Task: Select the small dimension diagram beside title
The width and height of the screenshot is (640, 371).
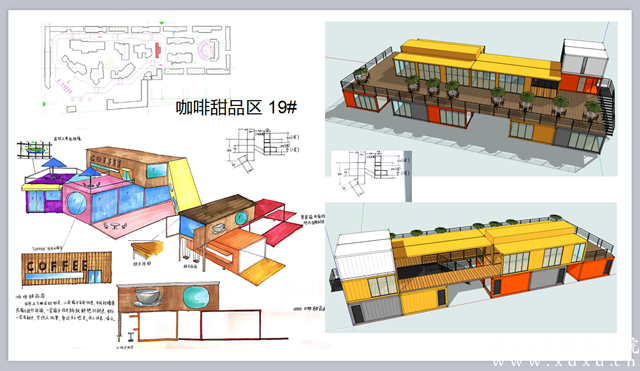Action: (262, 149)
